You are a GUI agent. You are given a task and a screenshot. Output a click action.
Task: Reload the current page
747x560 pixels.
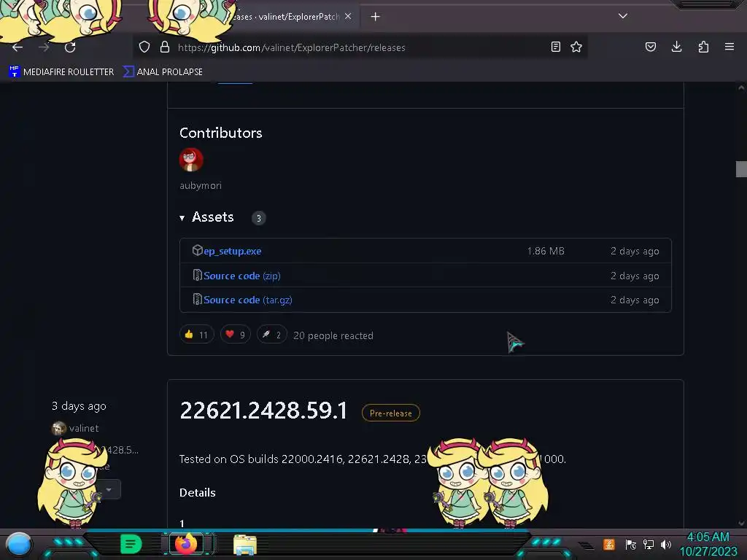tap(70, 47)
